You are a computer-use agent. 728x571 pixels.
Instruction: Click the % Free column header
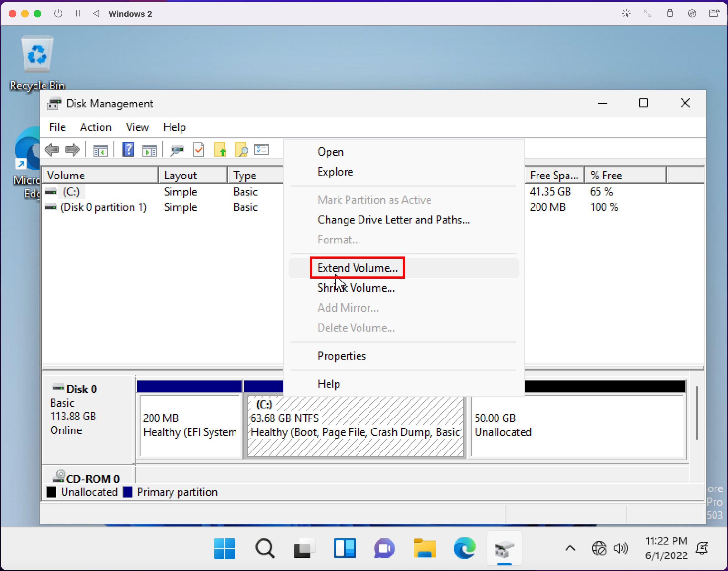tap(624, 175)
